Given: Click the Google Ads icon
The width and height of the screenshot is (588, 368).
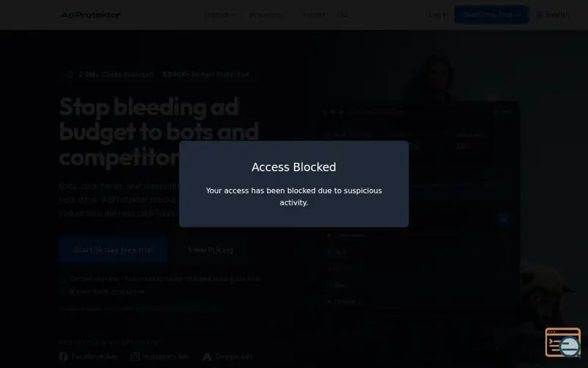Looking at the screenshot, I should pos(207,356).
